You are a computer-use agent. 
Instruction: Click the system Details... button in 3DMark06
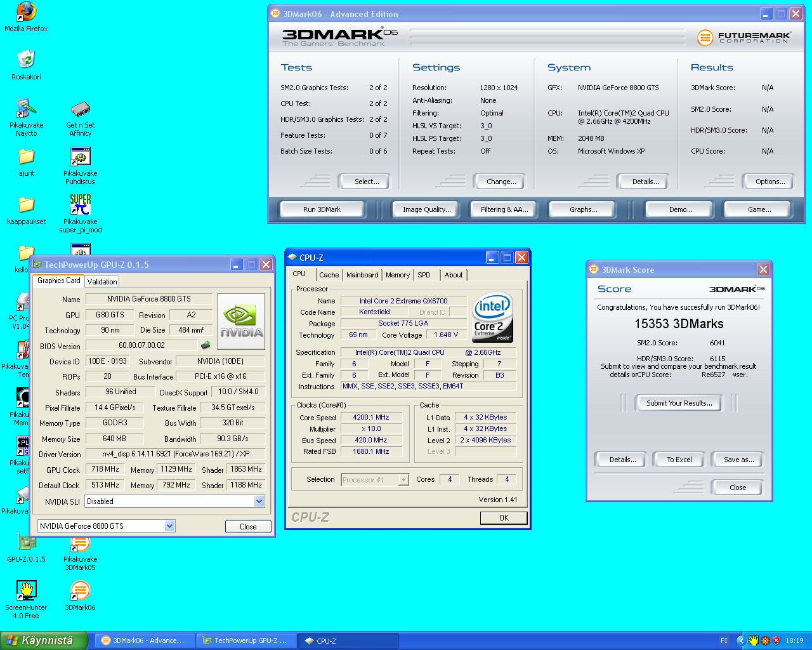pyautogui.click(x=643, y=182)
